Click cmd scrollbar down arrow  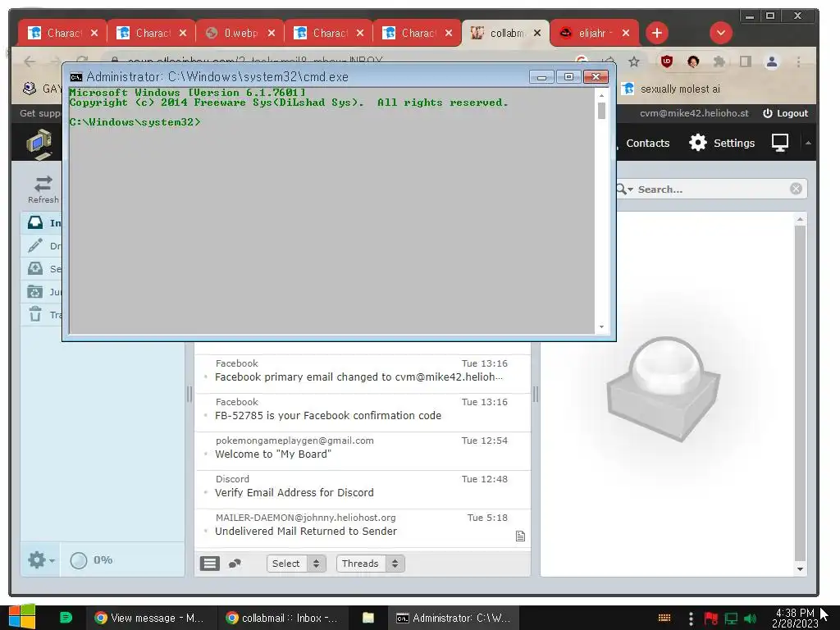(601, 326)
